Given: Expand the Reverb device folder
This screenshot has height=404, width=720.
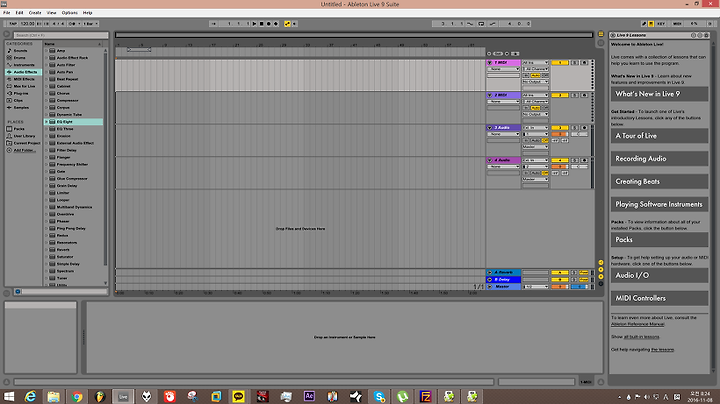Looking at the screenshot, I should [46, 250].
